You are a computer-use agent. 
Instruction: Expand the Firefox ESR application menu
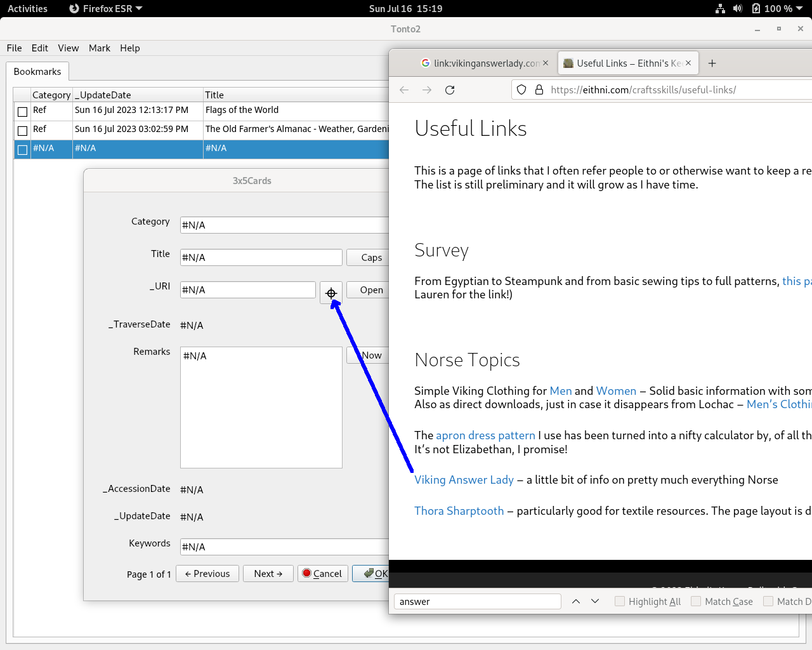coord(106,9)
